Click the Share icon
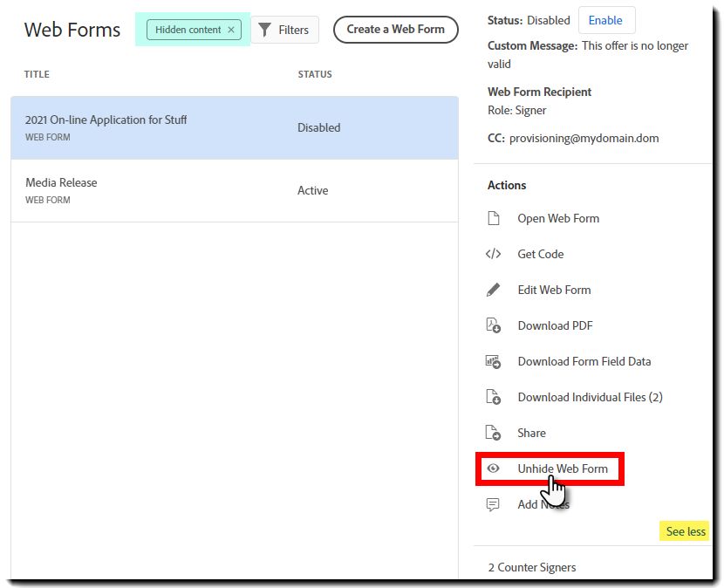The height and width of the screenshot is (588, 724). [x=493, y=433]
